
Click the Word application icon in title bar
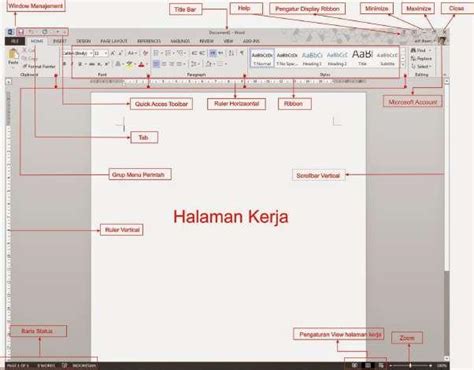click(x=11, y=32)
